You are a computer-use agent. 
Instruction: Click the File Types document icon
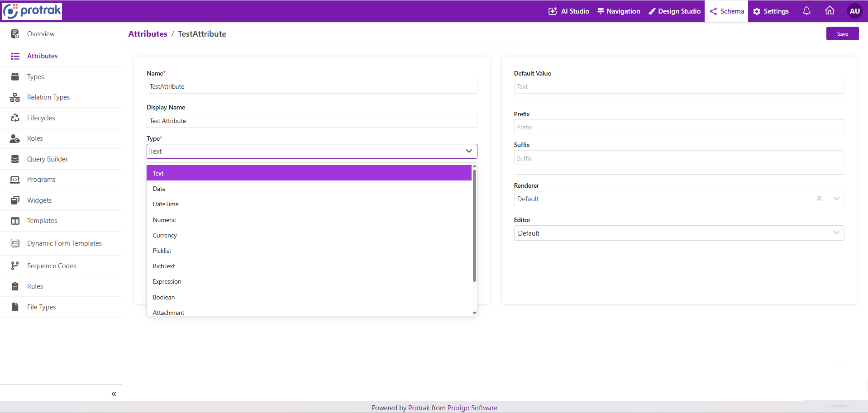tap(15, 307)
